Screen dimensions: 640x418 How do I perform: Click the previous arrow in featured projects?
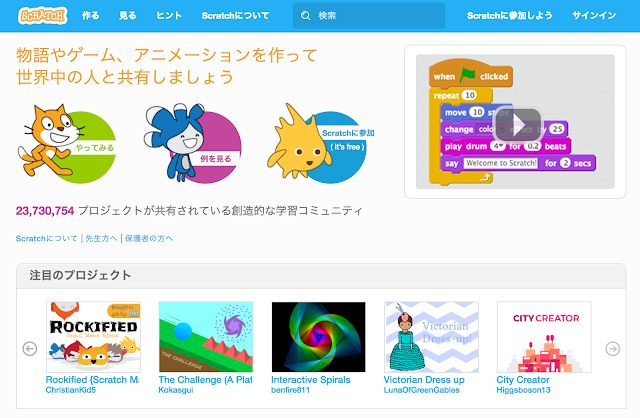[x=30, y=349]
